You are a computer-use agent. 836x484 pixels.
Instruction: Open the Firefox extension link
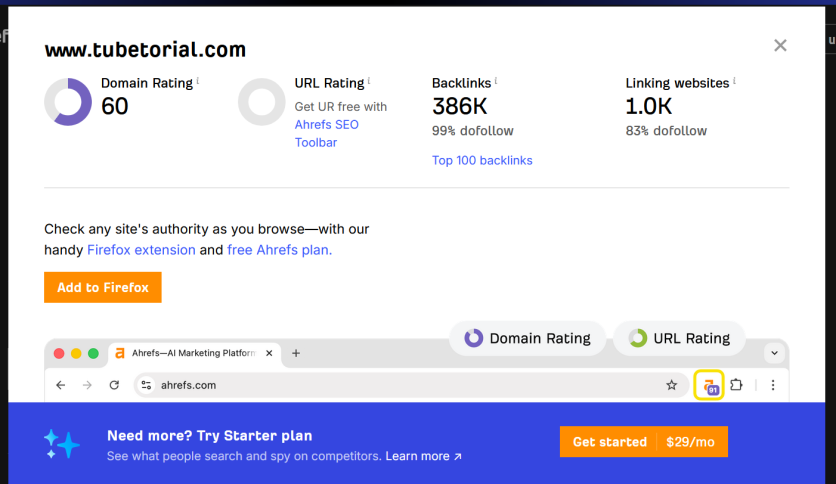pos(141,250)
